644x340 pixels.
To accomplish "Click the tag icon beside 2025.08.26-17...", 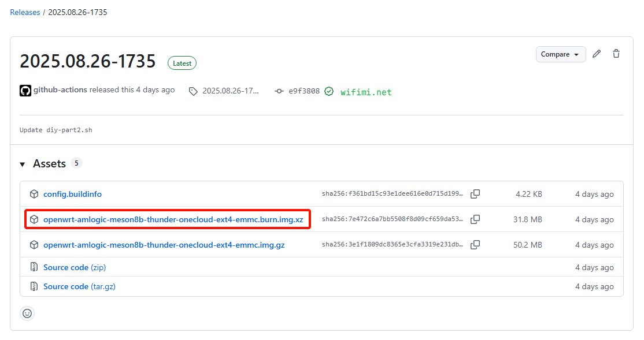I will point(193,91).
